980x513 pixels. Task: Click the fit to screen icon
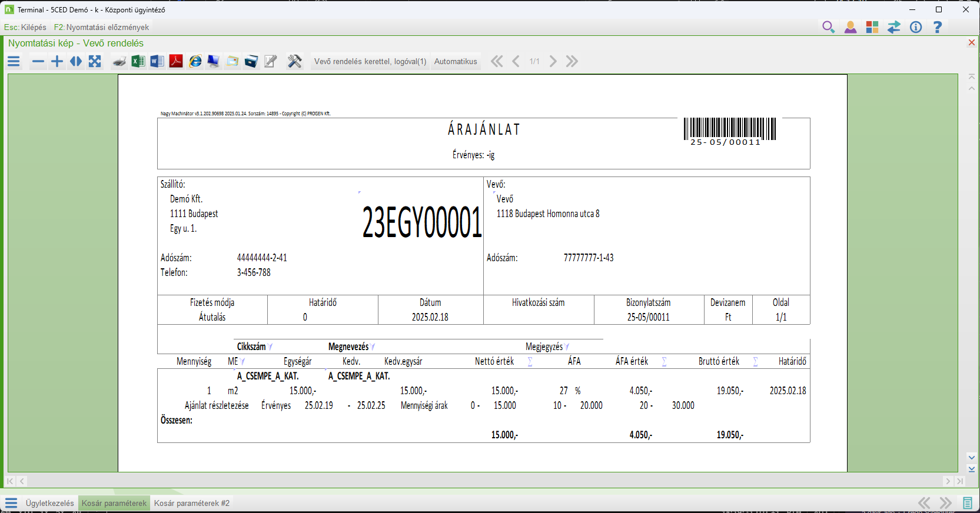95,62
